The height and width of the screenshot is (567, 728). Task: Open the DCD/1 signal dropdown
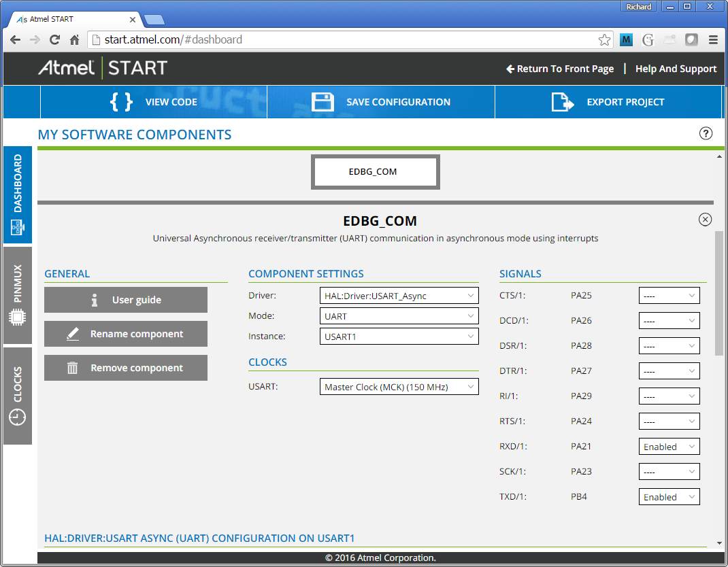669,321
